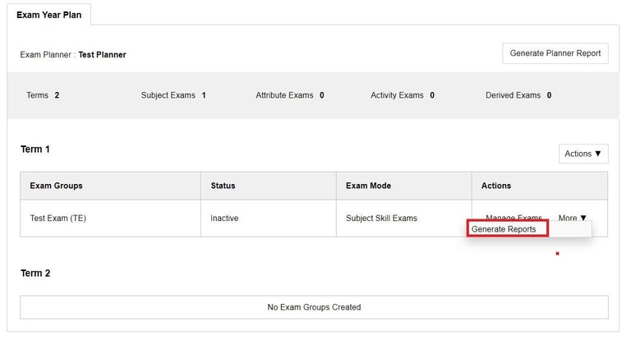Click the Terms count label
The image size is (631, 364).
pos(43,95)
